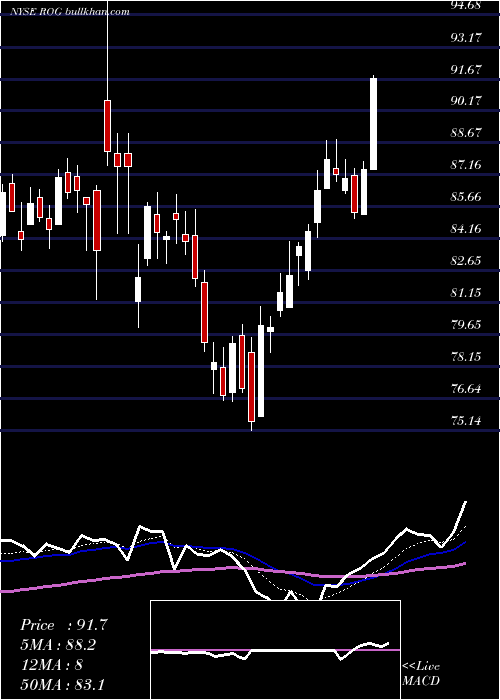
Task: Click the NYSE ROG bullkhan.com title text
Action: (x=70, y=11)
